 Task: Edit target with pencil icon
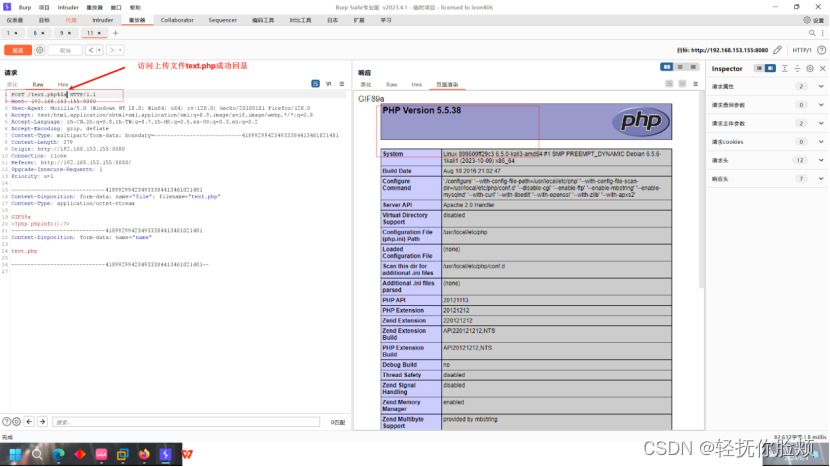point(777,50)
